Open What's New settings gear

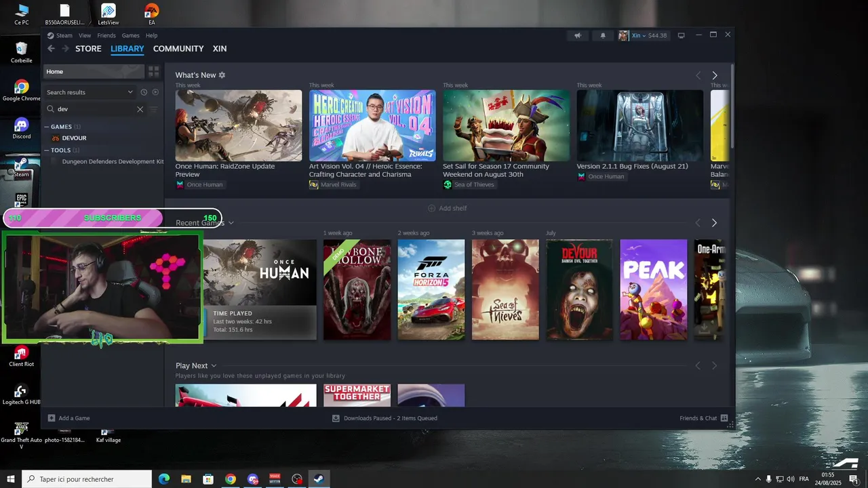tap(222, 75)
